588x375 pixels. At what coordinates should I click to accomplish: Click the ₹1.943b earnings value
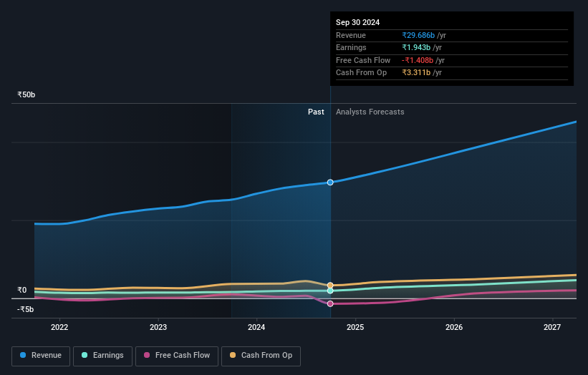[416, 47]
